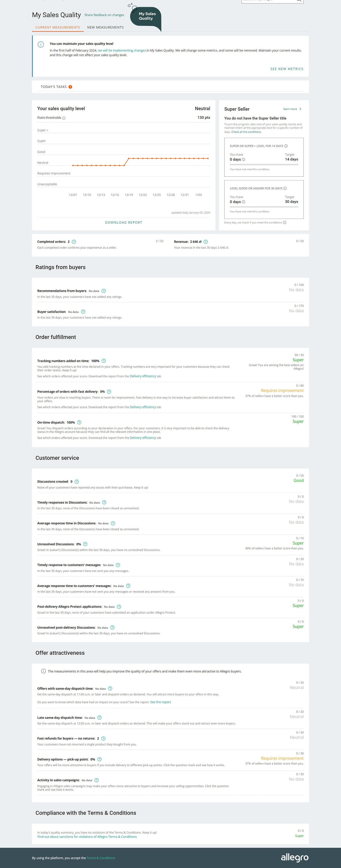
Task: Select the Current Measurements tab
Action: coord(58,27)
